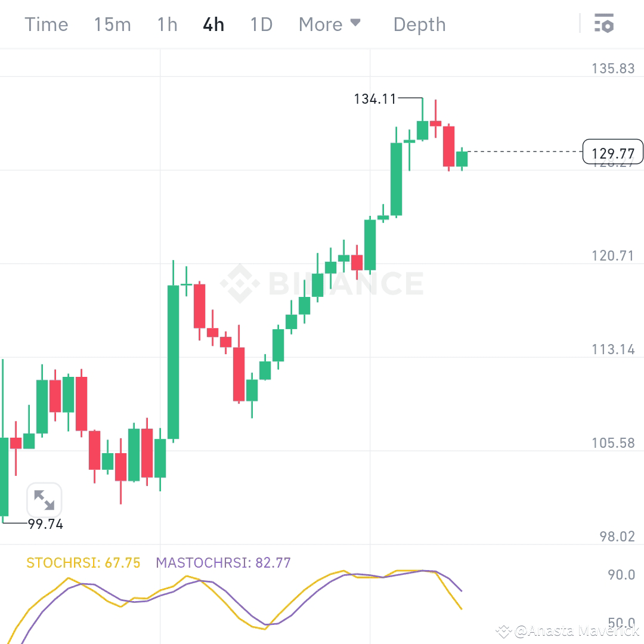Screen dimensions: 644x644
Task: Click the fullscreen expand chart icon
Action: pos(44,500)
